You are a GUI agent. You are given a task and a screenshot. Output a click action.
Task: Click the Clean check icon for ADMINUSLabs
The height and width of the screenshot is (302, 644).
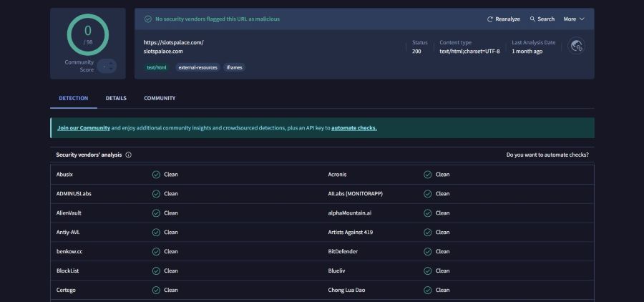click(x=156, y=194)
